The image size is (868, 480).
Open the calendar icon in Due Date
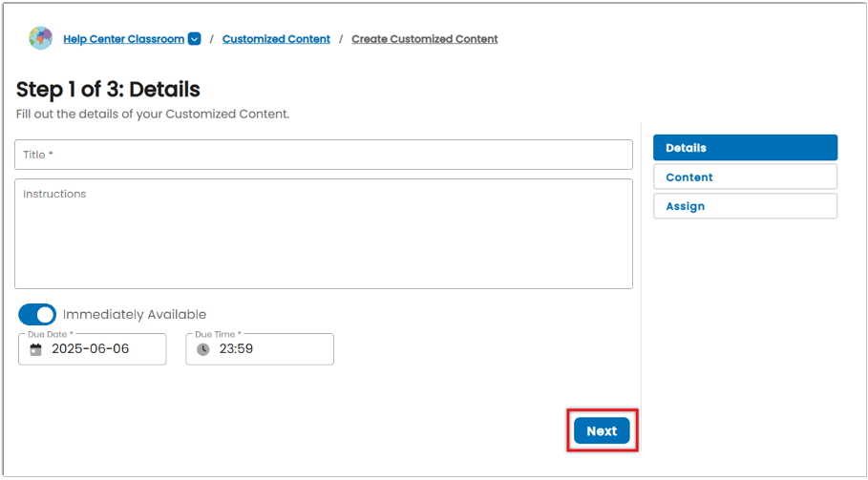click(x=36, y=349)
